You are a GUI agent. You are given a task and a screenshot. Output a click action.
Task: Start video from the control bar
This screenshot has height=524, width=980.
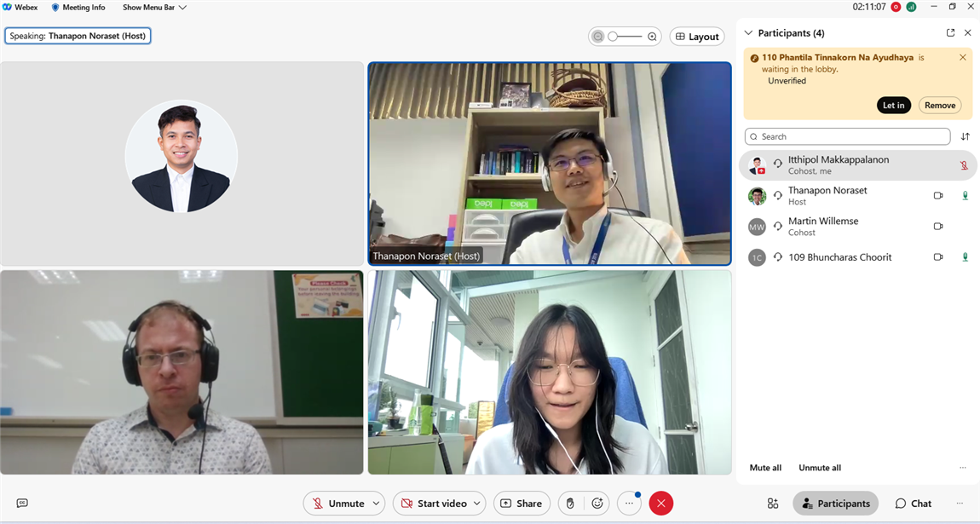[x=433, y=504]
